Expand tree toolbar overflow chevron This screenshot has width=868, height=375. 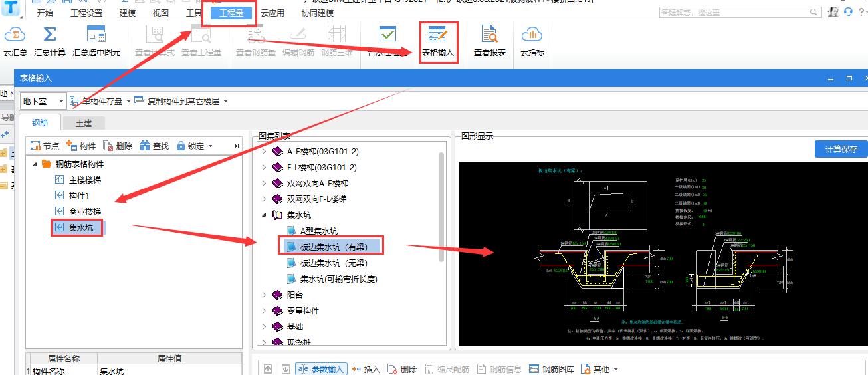coord(237,146)
